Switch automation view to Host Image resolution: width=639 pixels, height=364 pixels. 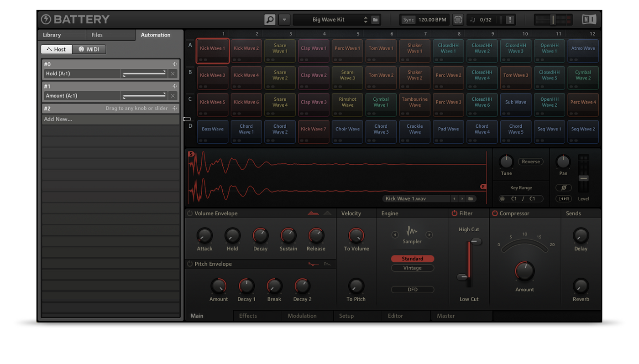[56, 49]
